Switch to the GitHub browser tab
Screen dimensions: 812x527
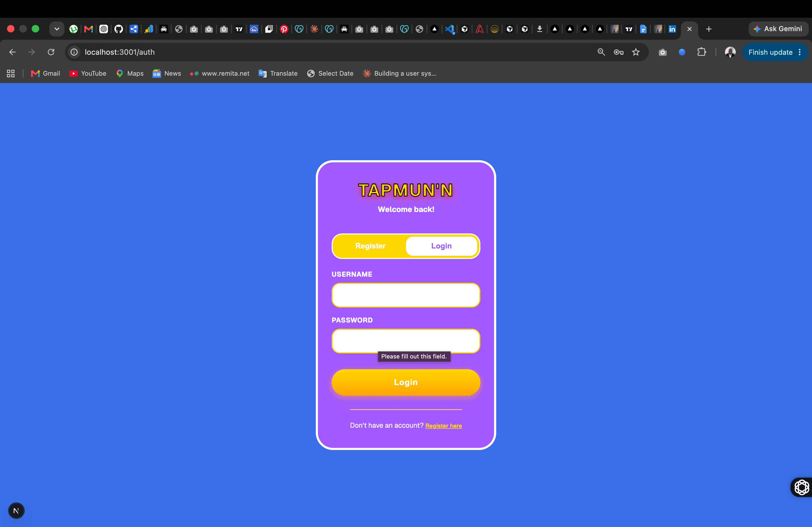[119, 29]
